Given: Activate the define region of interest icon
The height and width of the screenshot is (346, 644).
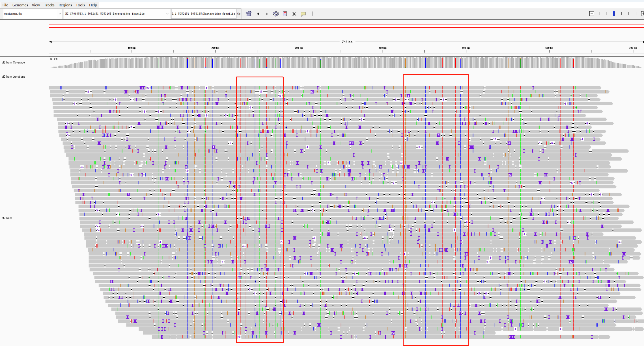Looking at the screenshot, I should (x=285, y=14).
